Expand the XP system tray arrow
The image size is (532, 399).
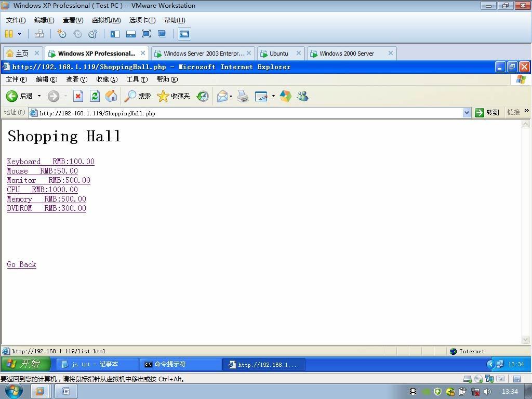click(x=490, y=364)
